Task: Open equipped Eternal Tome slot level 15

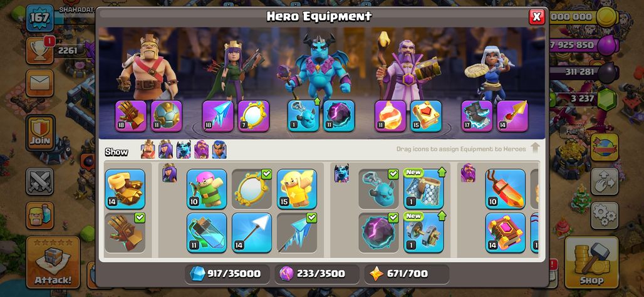Action: coord(426,116)
